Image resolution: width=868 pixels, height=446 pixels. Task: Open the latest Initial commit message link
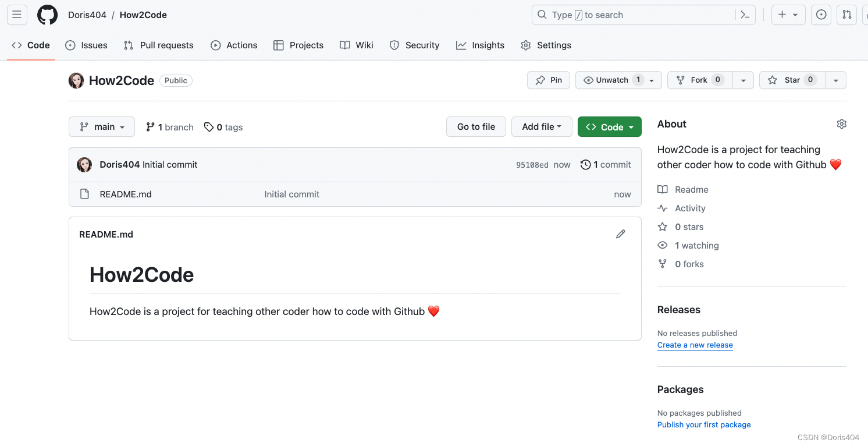click(170, 165)
